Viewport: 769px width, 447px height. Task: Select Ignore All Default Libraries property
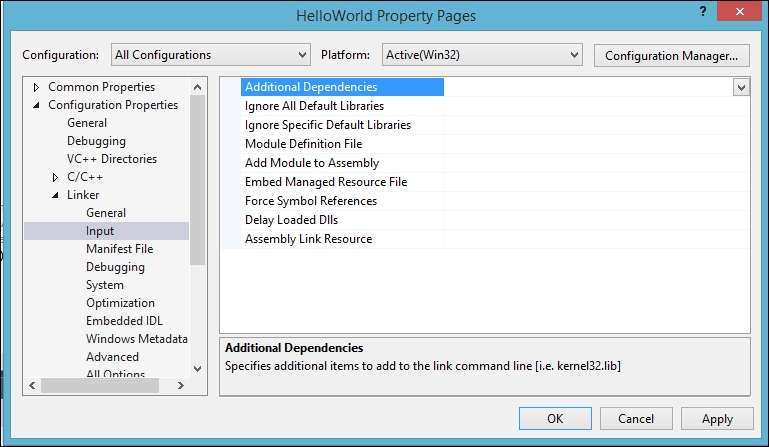click(x=314, y=106)
